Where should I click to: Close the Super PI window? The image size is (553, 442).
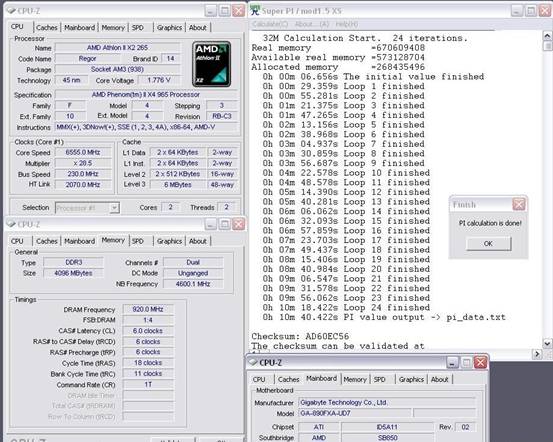545,11
